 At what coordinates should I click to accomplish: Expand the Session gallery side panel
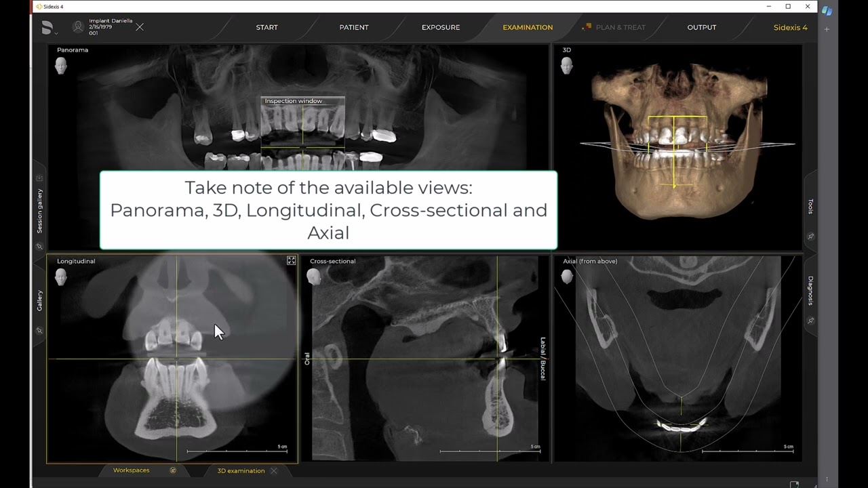click(39, 211)
